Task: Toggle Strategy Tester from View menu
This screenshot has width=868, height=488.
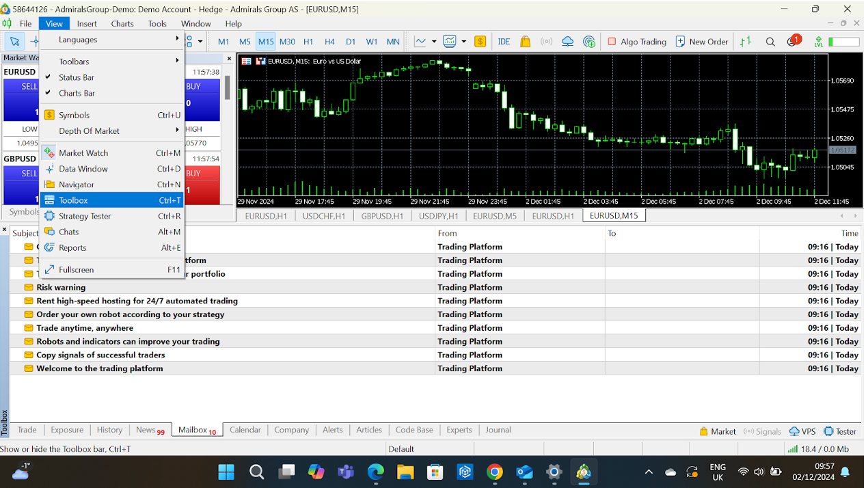Action: (x=111, y=216)
